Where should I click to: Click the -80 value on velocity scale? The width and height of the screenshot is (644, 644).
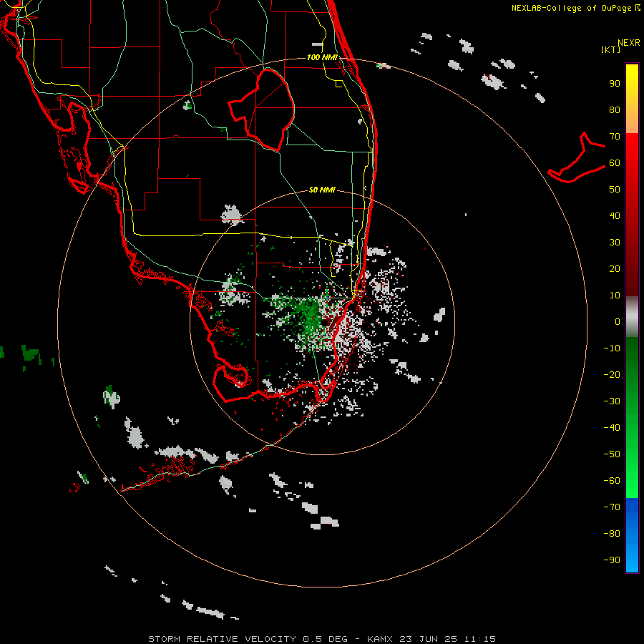pyautogui.click(x=612, y=534)
